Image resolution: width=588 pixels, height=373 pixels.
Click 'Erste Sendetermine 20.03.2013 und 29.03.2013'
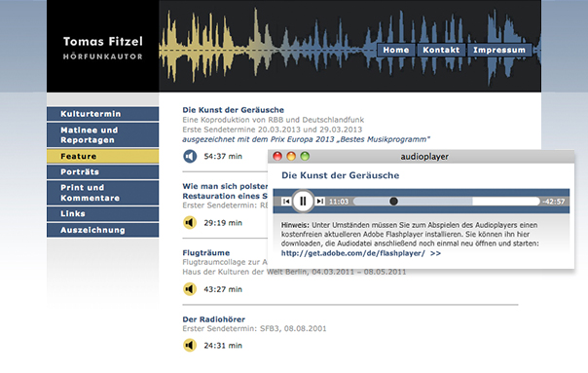273,130
